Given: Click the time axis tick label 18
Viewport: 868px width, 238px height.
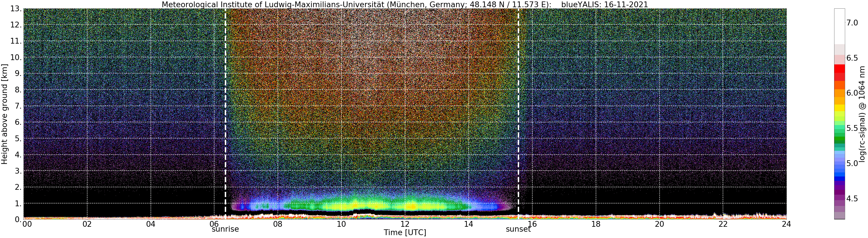Looking at the screenshot, I should (x=596, y=224).
